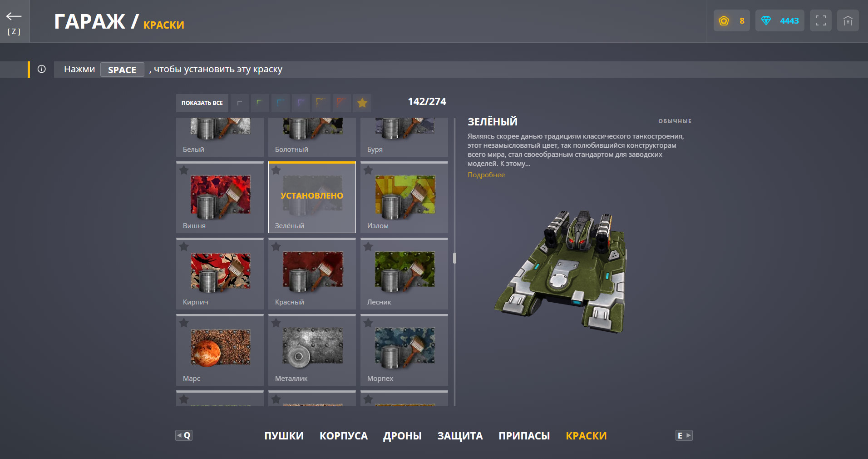Select the Морпех paint card
Image resolution: width=868 pixels, height=459 pixels.
click(x=404, y=350)
